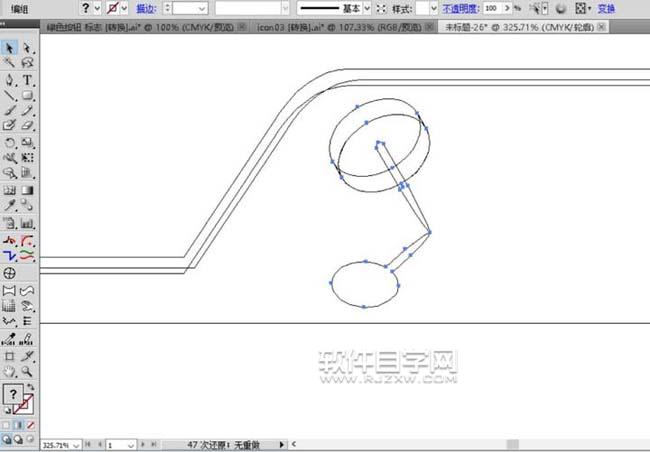Pick the Magic Wand tool
Viewport: 650px width, 452px height.
9,62
